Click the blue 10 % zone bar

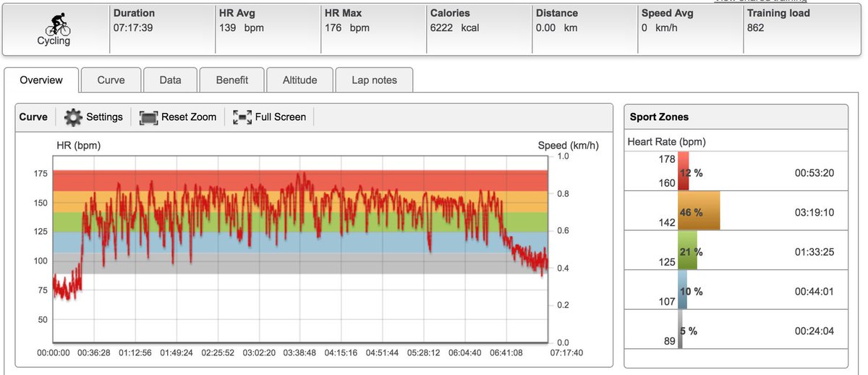coord(682,290)
